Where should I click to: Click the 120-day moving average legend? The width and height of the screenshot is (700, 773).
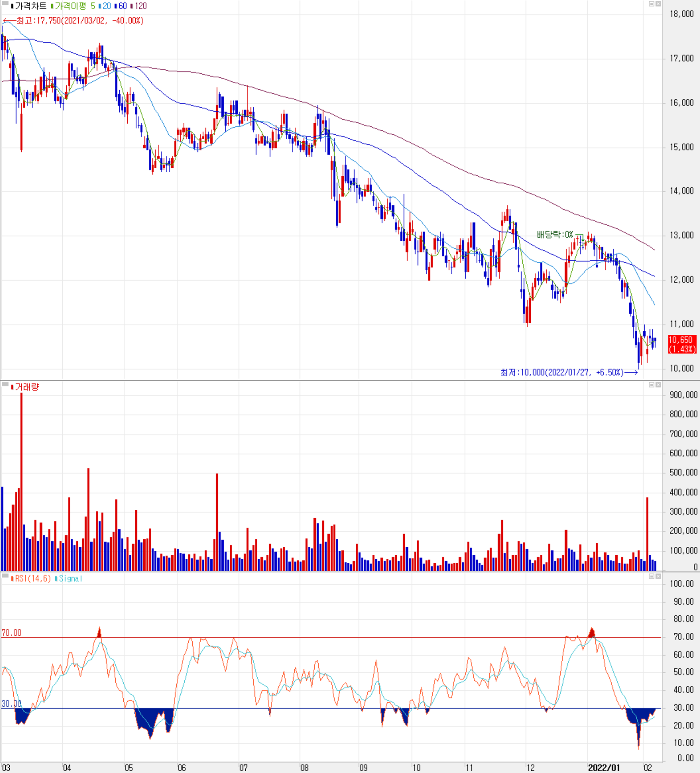click(x=138, y=6)
